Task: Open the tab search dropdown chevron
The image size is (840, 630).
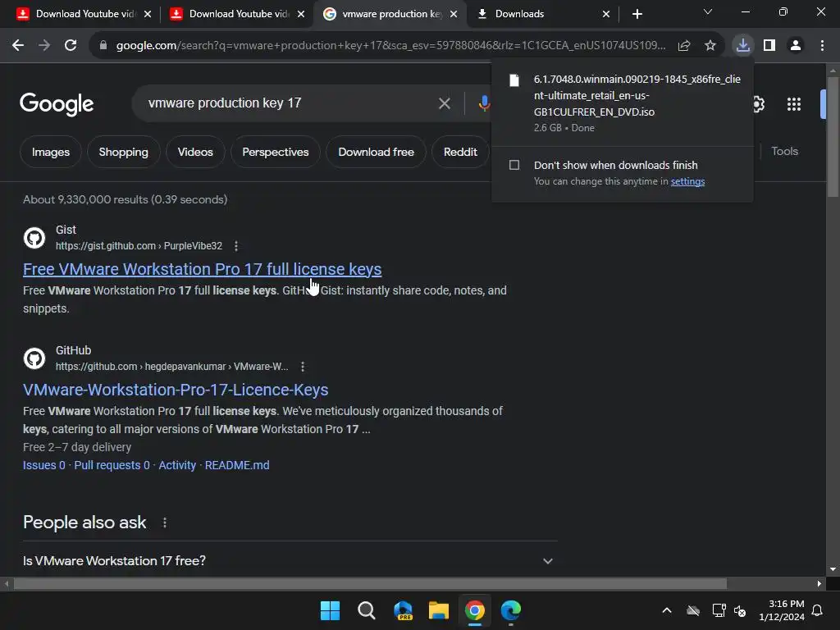Action: (x=708, y=11)
